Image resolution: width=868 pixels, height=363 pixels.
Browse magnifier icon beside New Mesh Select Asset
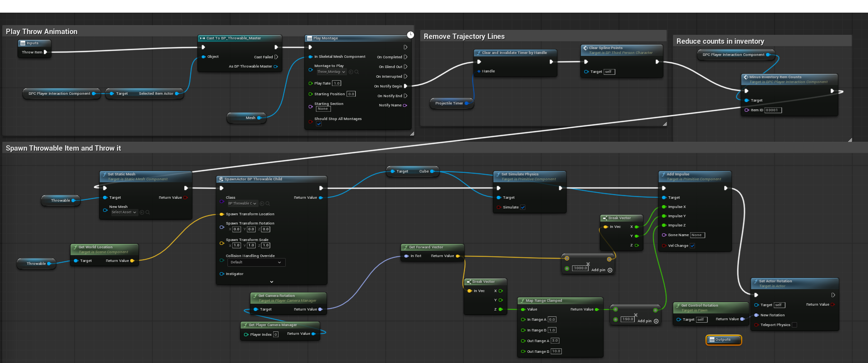pos(148,212)
